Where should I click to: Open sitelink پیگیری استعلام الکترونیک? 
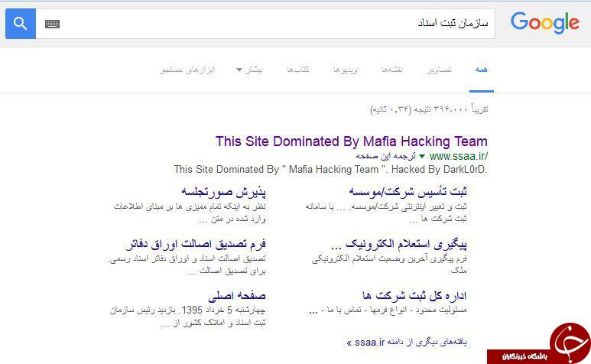pyautogui.click(x=399, y=245)
